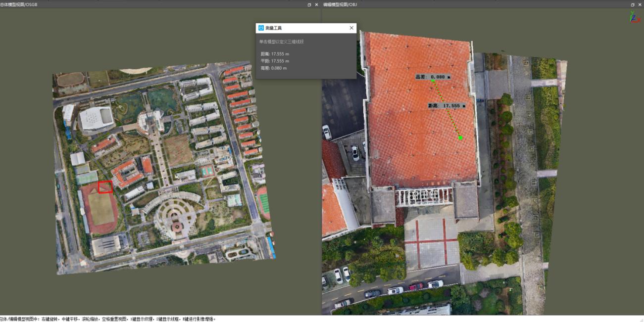Image resolution: width=644 pixels, height=322 pixels.
Task: Click the 距离: 17.555 m readout in dialog
Action: [x=275, y=53]
